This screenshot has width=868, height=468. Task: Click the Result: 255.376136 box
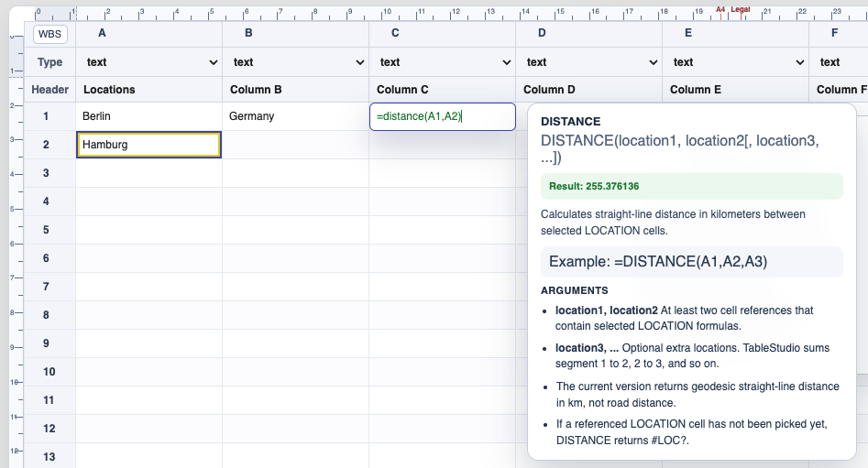tap(692, 187)
